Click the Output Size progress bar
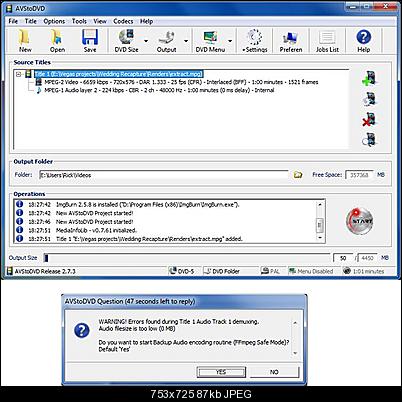Viewport: 402px width, 402px height. (x=187, y=258)
